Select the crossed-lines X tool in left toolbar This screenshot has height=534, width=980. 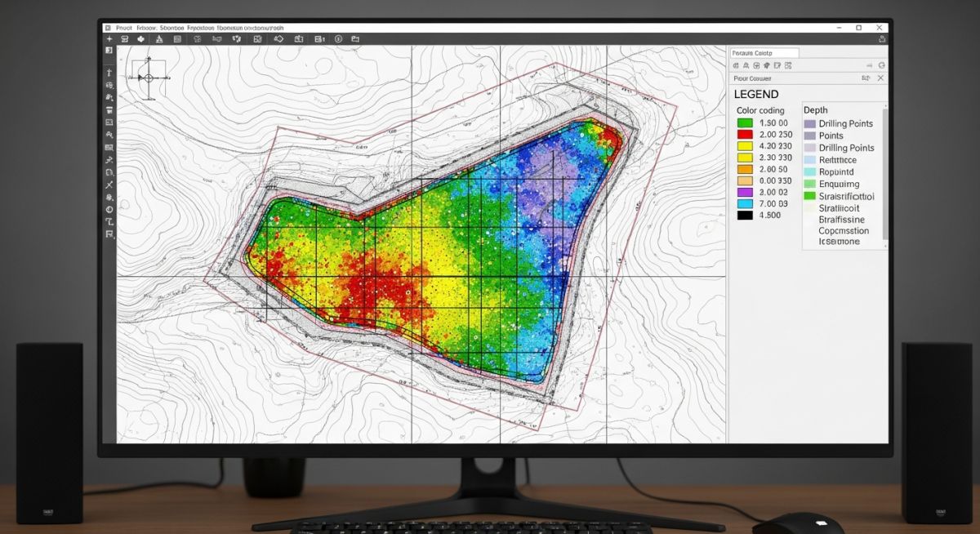tap(109, 185)
